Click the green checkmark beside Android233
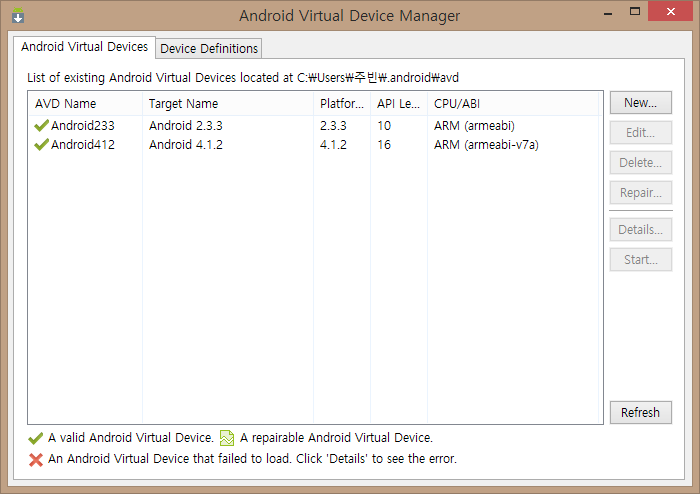Image resolution: width=700 pixels, height=494 pixels. click(x=41, y=126)
